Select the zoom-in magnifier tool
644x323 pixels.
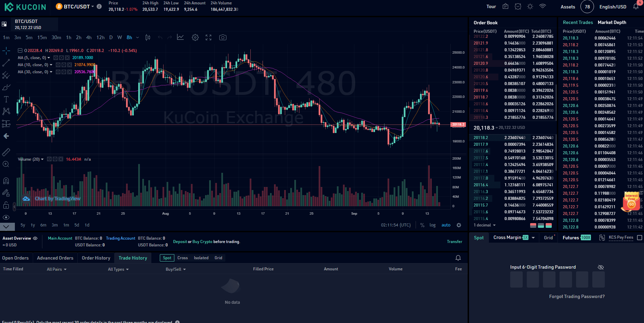pyautogui.click(x=6, y=164)
